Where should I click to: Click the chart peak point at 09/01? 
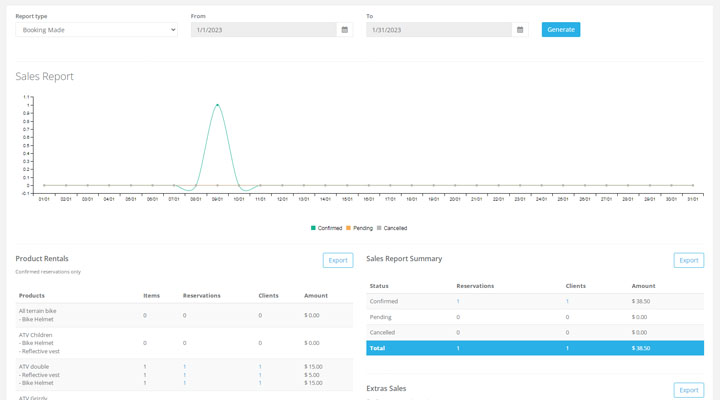pos(217,105)
